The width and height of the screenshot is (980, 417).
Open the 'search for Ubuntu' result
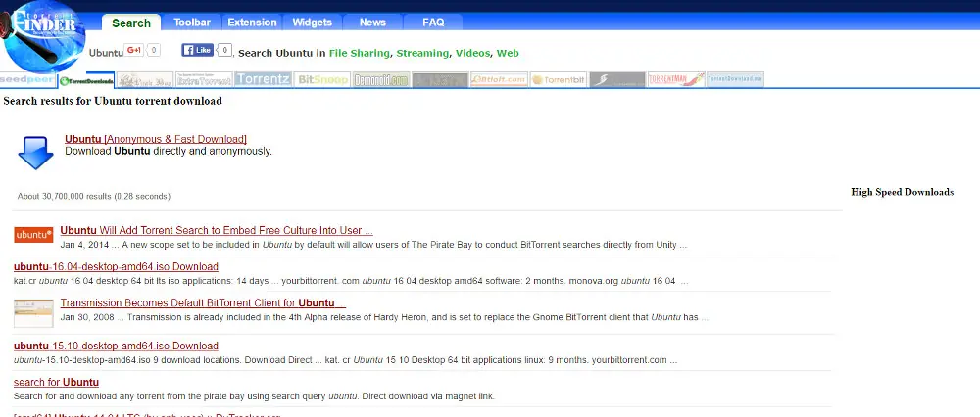[x=56, y=382]
